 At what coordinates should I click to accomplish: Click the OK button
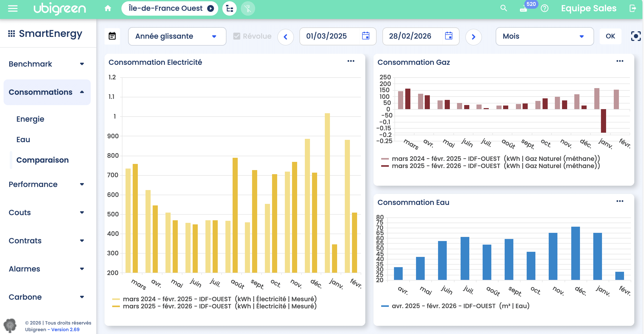[x=610, y=36]
